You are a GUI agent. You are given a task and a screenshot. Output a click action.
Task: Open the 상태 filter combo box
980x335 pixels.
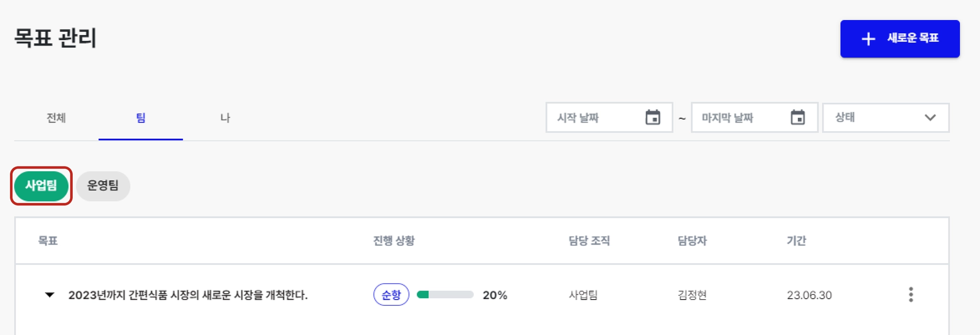[x=886, y=118]
